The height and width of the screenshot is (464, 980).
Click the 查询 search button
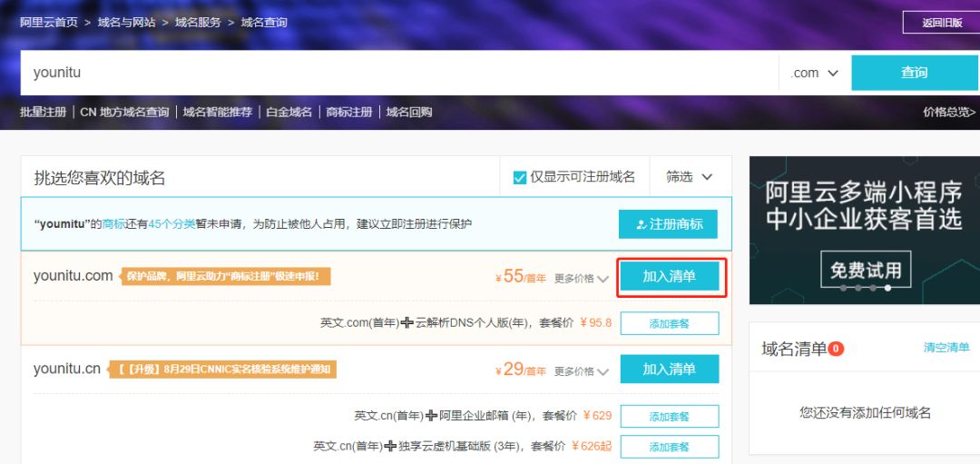[x=914, y=73]
